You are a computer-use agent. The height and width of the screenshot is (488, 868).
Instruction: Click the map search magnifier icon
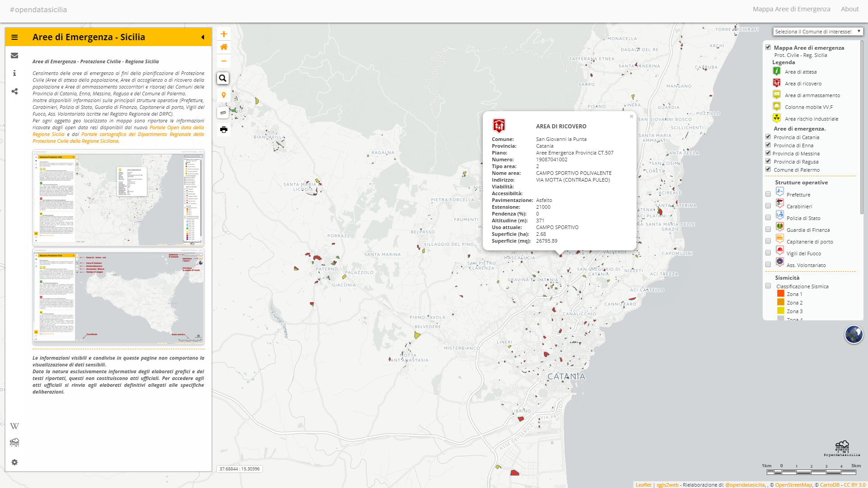point(223,78)
